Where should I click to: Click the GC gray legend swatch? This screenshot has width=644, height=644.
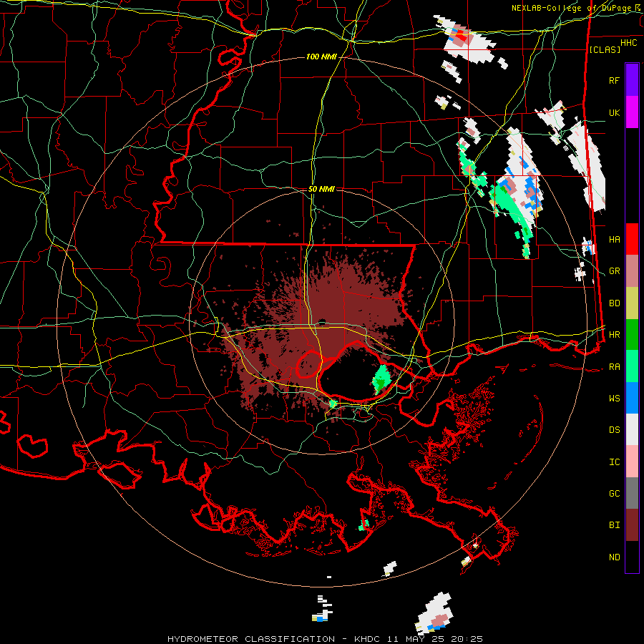[632, 493]
